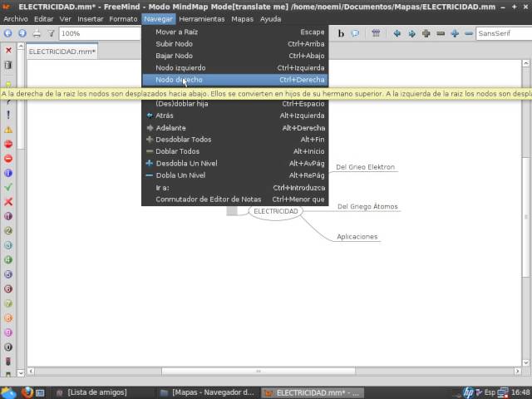The height and width of the screenshot is (399, 532).
Task: Add the priority 2 icon
Action: coord(8,231)
